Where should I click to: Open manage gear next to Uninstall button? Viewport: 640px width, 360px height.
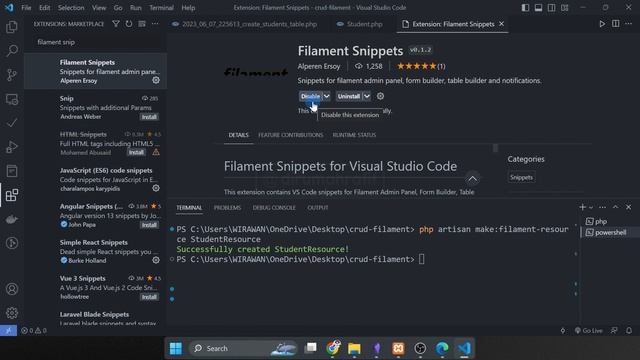[x=380, y=96]
